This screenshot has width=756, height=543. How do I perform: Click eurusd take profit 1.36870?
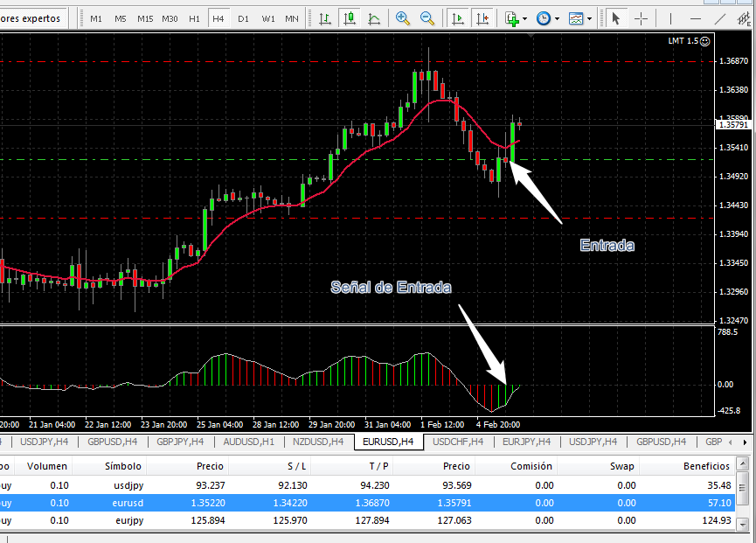tap(372, 503)
